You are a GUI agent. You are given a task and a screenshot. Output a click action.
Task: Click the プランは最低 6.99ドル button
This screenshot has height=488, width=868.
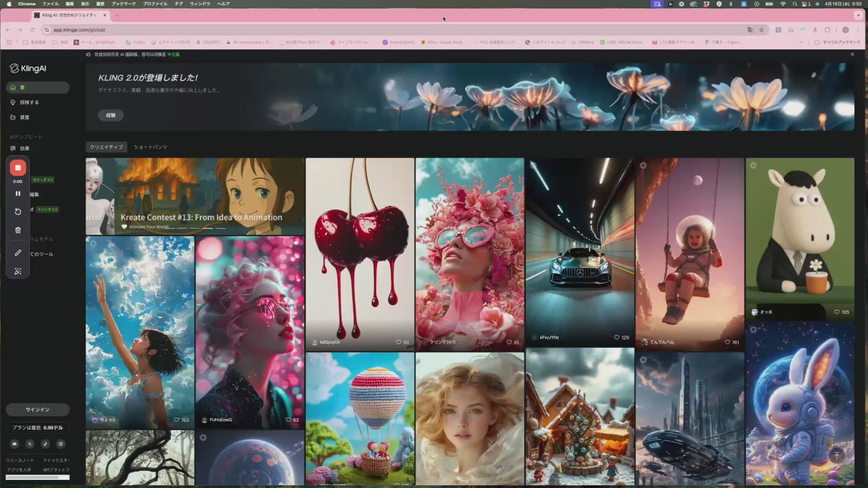point(38,428)
